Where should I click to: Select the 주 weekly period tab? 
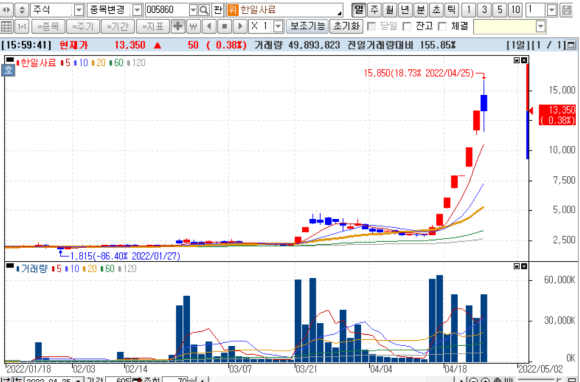point(374,10)
